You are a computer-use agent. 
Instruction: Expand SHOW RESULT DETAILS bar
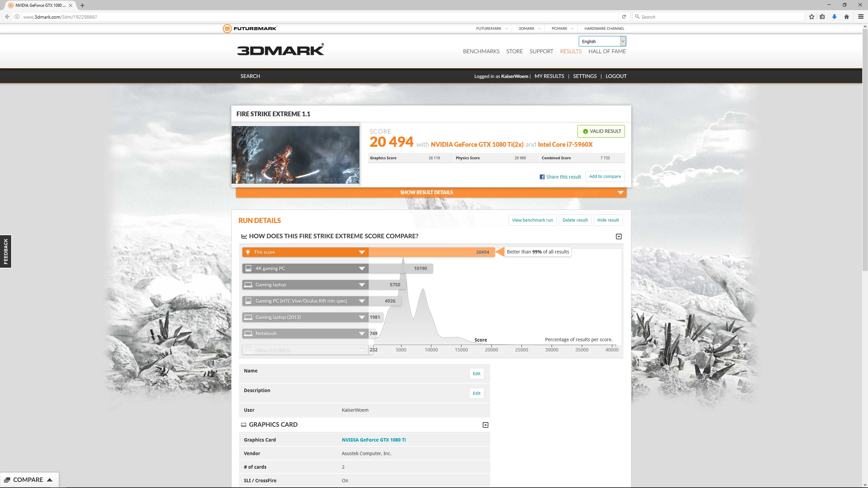coord(431,192)
